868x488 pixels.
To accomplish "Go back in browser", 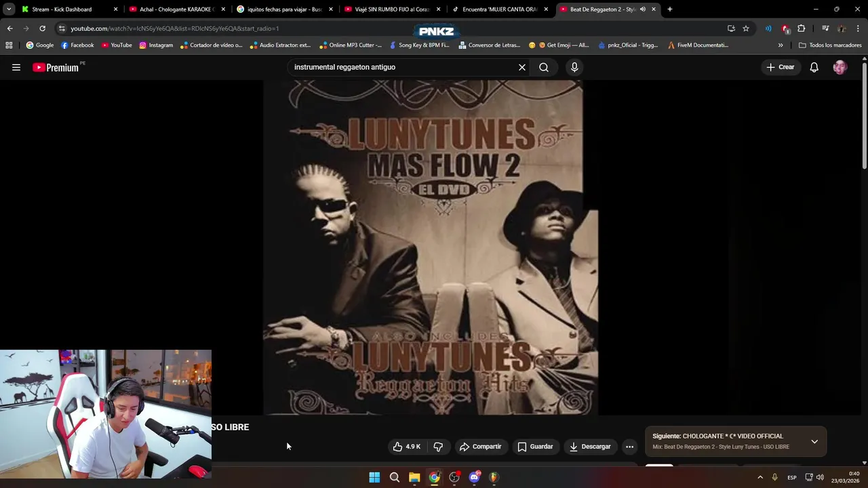I will [x=9, y=28].
